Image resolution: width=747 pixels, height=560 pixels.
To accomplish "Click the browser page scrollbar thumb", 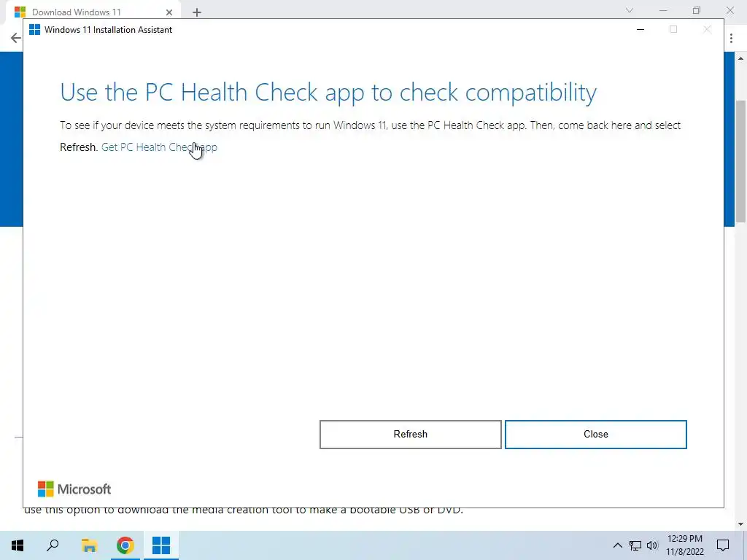I will coord(740,161).
